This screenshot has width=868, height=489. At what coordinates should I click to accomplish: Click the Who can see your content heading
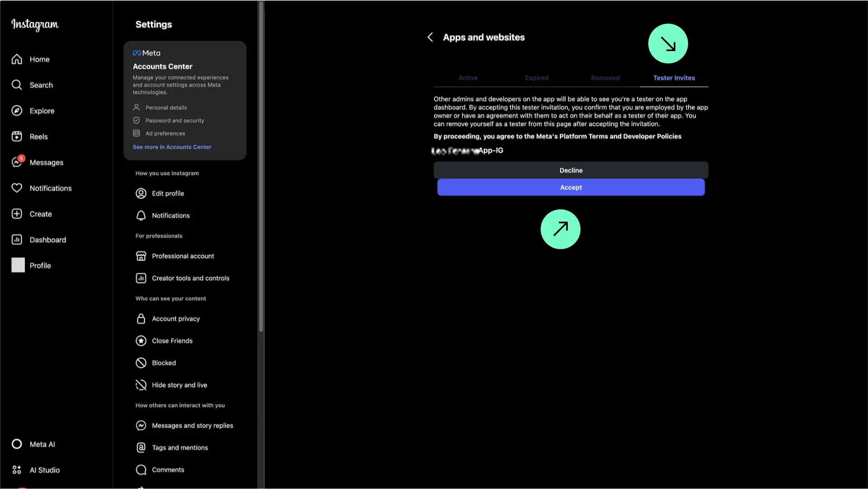171,299
